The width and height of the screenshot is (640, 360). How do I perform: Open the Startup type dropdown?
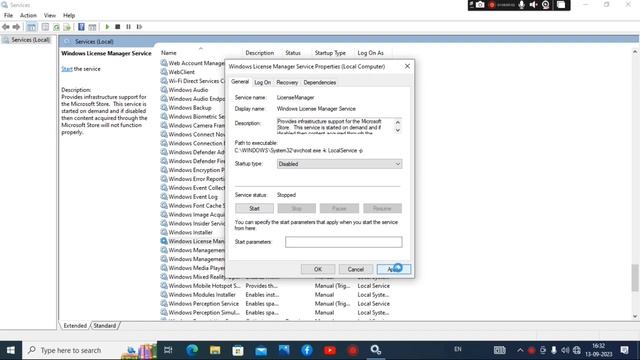point(339,164)
